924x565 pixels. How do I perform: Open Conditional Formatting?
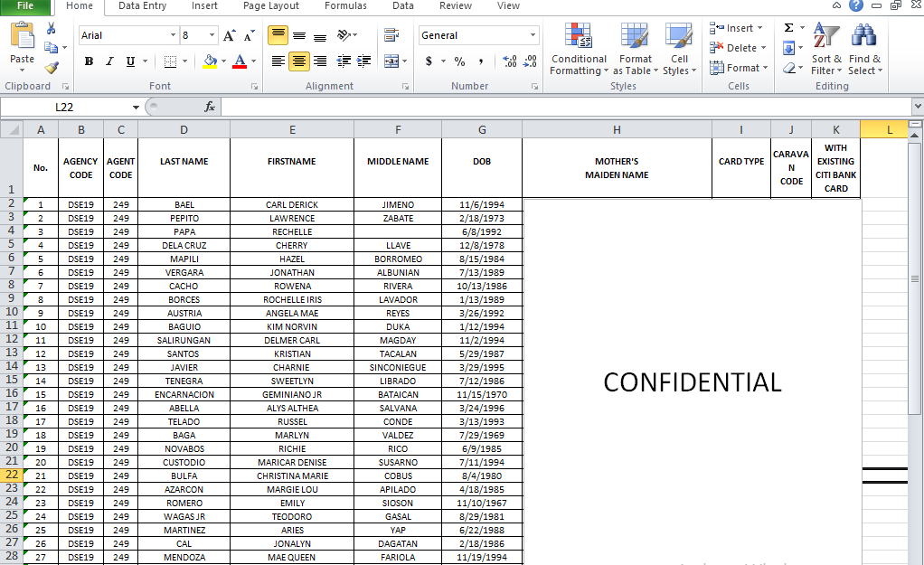point(579,50)
